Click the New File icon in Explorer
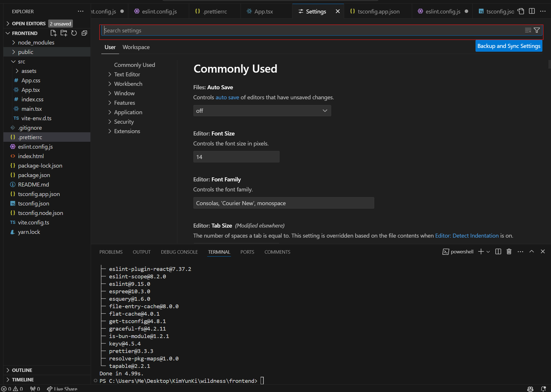This screenshot has height=392, width=551. (53, 33)
